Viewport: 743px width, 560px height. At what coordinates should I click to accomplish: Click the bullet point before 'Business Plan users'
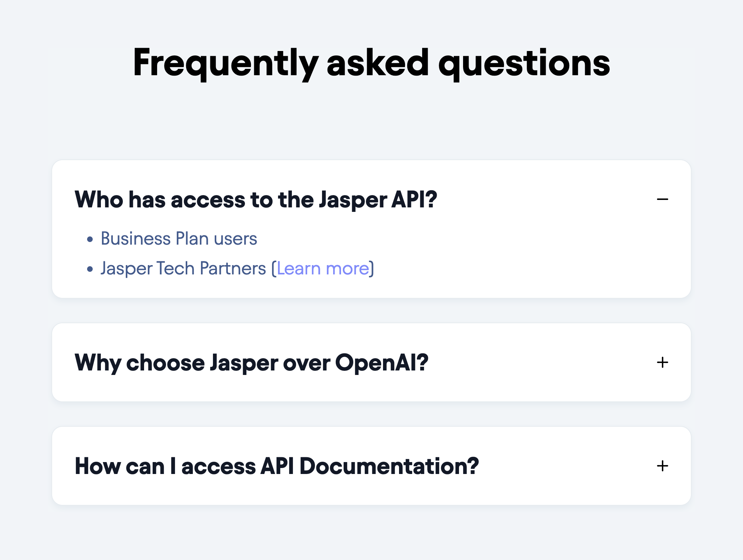89,239
